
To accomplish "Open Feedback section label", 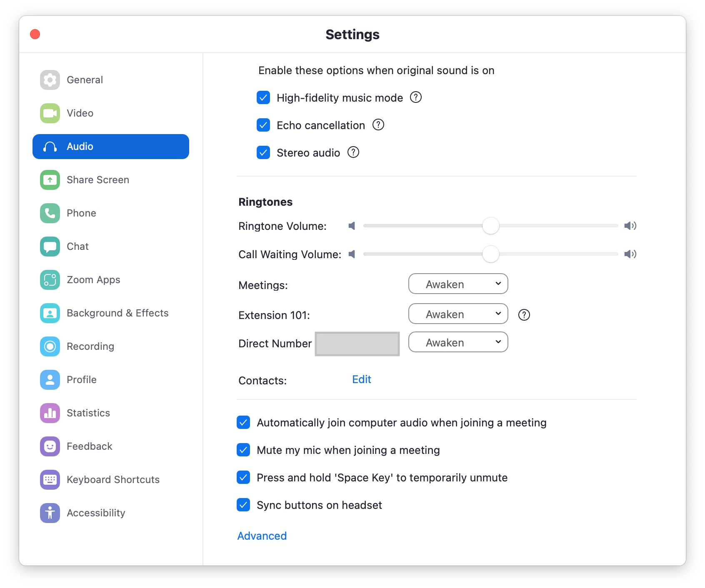I will coord(90,446).
